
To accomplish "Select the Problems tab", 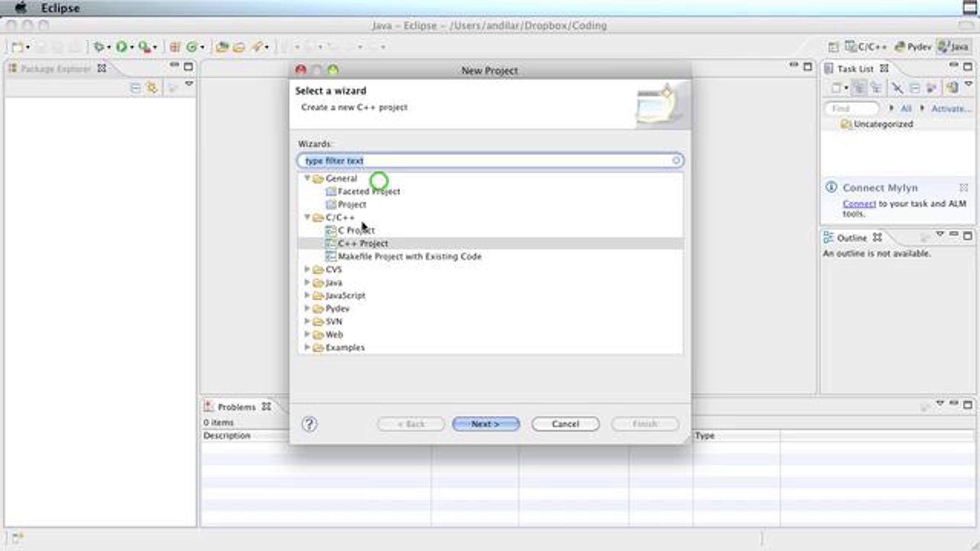I will (236, 407).
